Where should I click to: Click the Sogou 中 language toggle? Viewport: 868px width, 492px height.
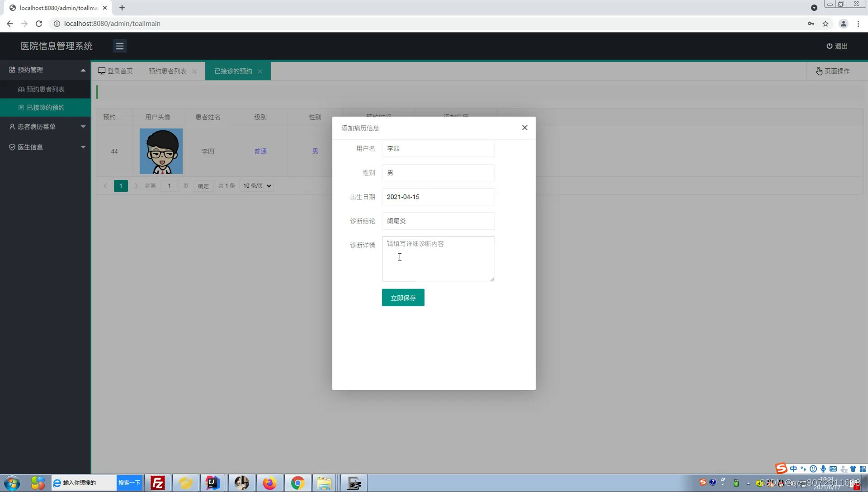click(x=793, y=469)
